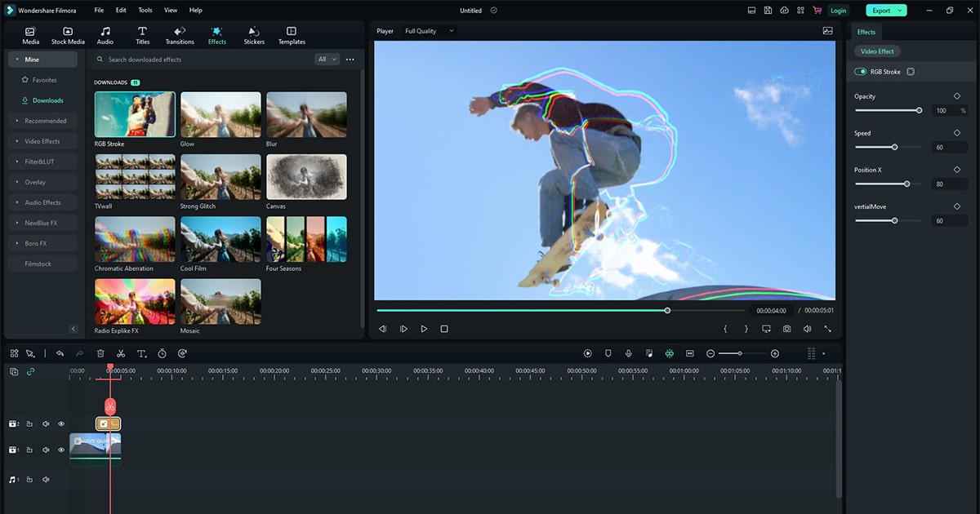This screenshot has height=514, width=980.
Task: Expand the Video Effects category
Action: pos(42,141)
